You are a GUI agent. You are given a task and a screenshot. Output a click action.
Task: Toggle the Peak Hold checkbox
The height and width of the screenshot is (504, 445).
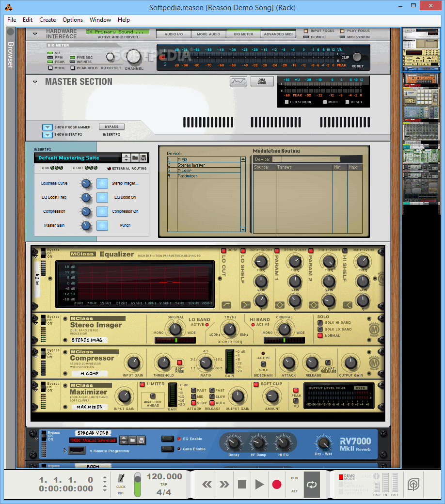(x=73, y=68)
